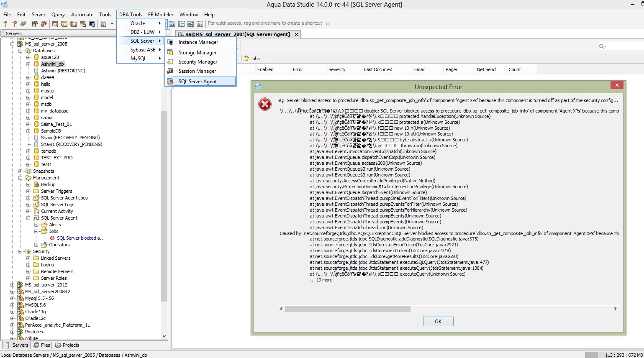Switch to the Jobs tab
Viewport: 644px width, 358px height.
252,59
